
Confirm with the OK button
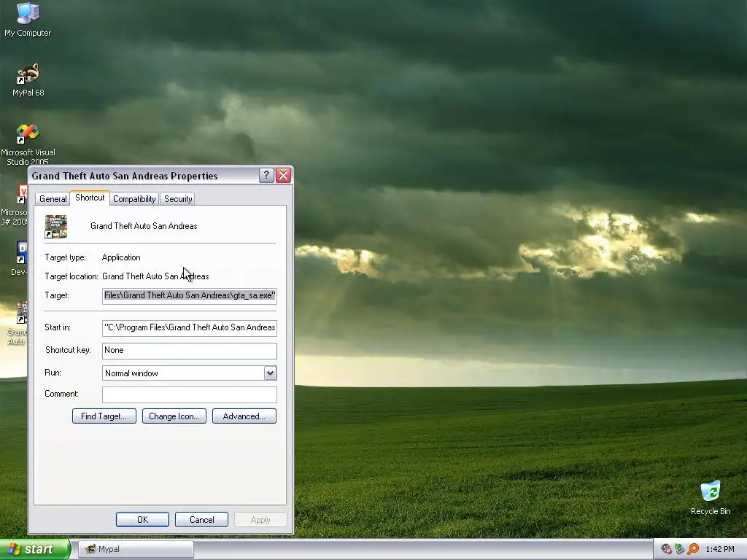(142, 519)
